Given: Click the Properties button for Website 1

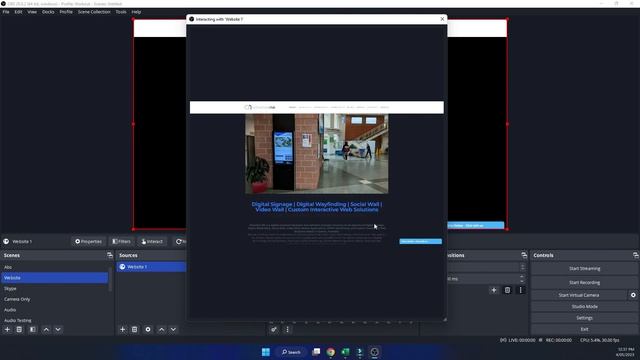Looking at the screenshot, I should tap(89, 242).
